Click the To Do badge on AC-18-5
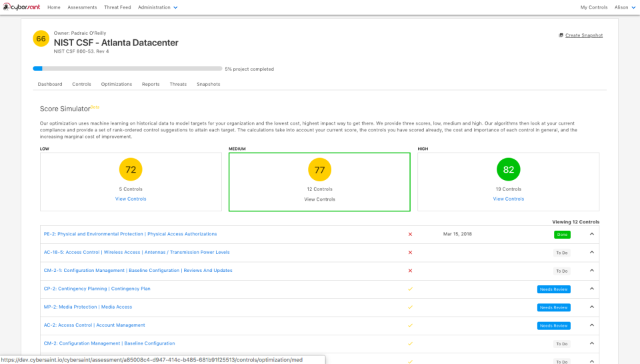Viewport: 640px width, 364px height. click(x=561, y=253)
